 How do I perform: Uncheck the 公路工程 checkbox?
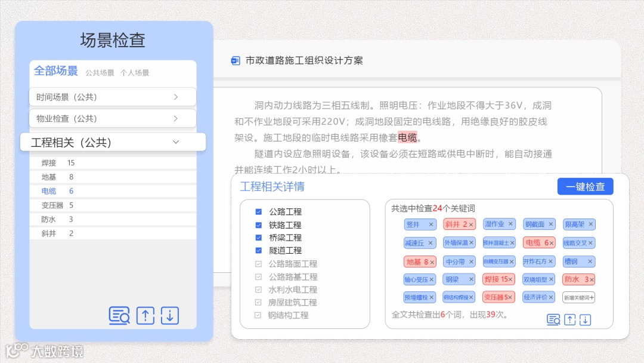point(258,212)
